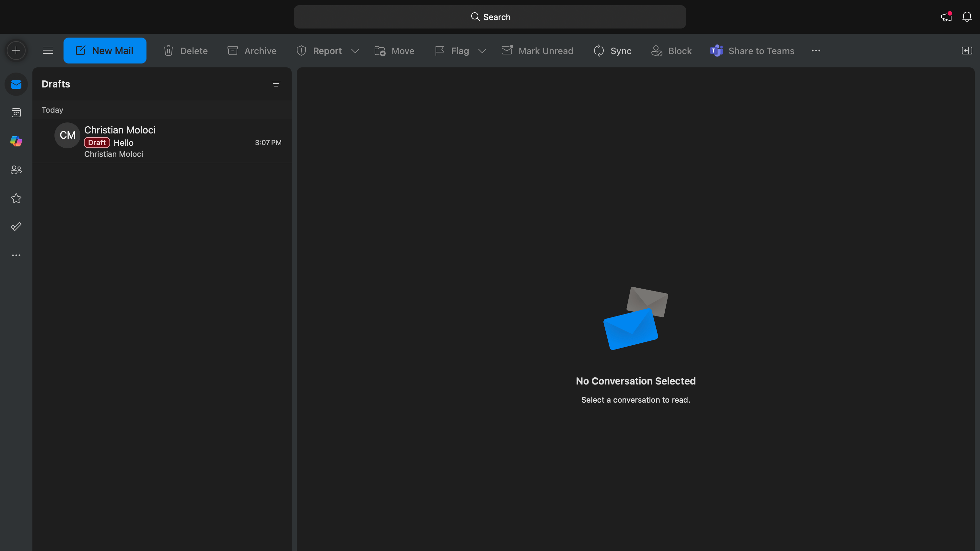Archive the selected message

[252, 51]
